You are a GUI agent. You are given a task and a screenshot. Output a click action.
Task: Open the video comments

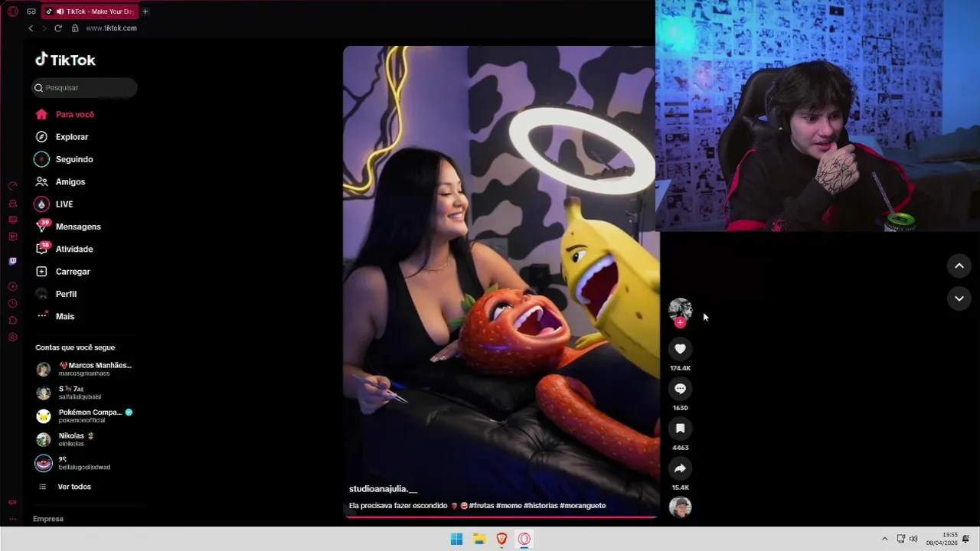[680, 389]
